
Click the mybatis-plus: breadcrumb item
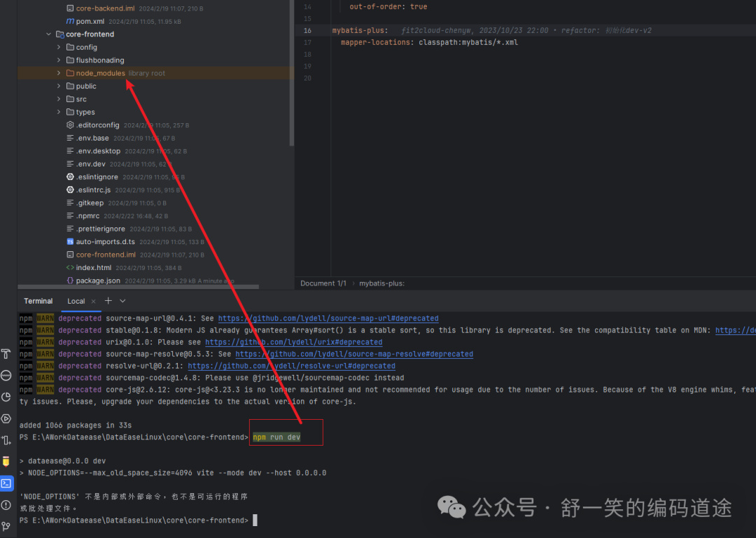(x=382, y=283)
